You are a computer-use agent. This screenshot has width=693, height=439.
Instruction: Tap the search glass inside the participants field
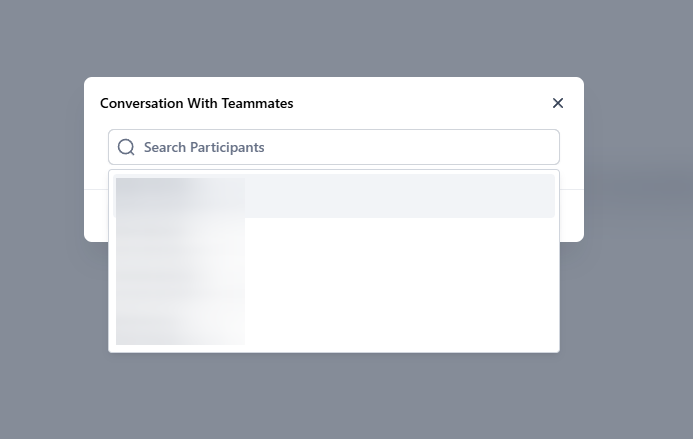[126, 147]
